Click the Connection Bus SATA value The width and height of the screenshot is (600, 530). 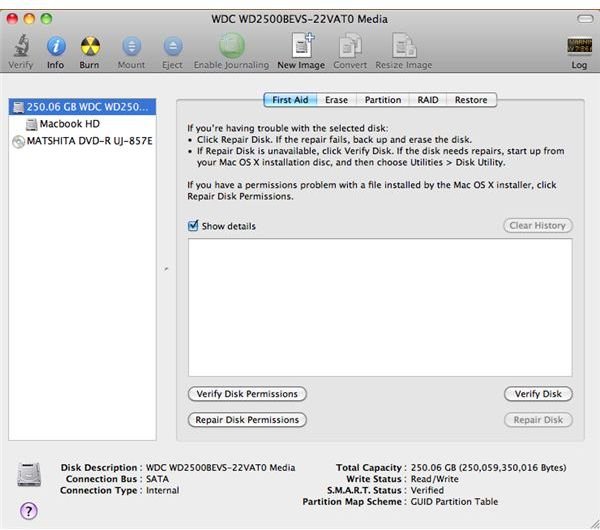157,479
